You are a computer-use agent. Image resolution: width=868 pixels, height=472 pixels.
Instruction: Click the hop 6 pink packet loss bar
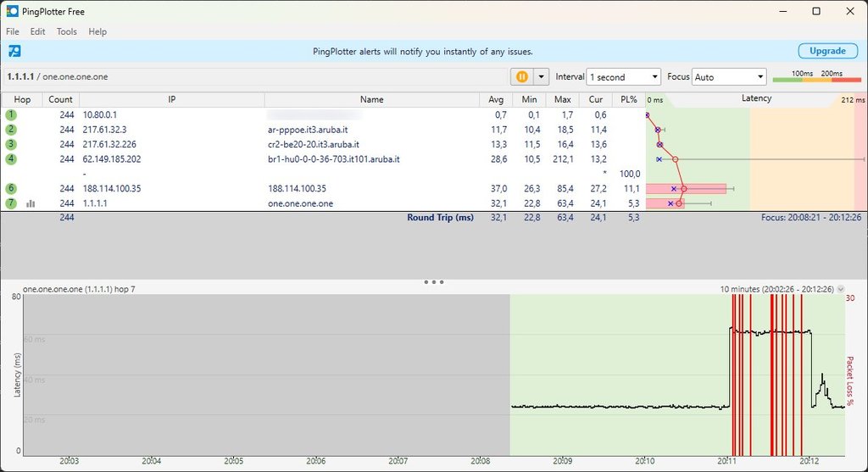pyautogui.click(x=686, y=189)
